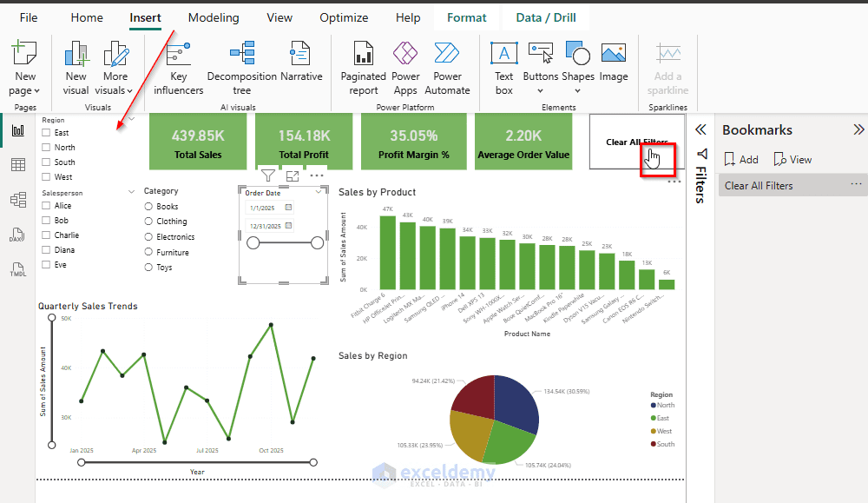This screenshot has height=503, width=868.
Task: Open the Order Date slicer type chevron
Action: pos(319,192)
